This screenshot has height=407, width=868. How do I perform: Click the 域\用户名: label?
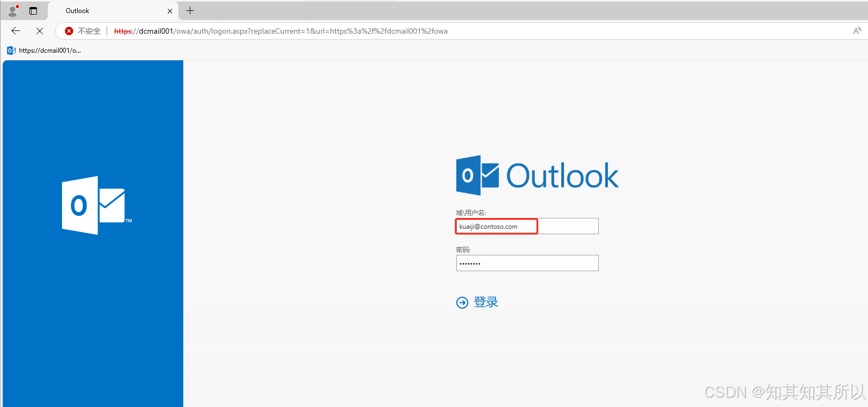click(471, 212)
